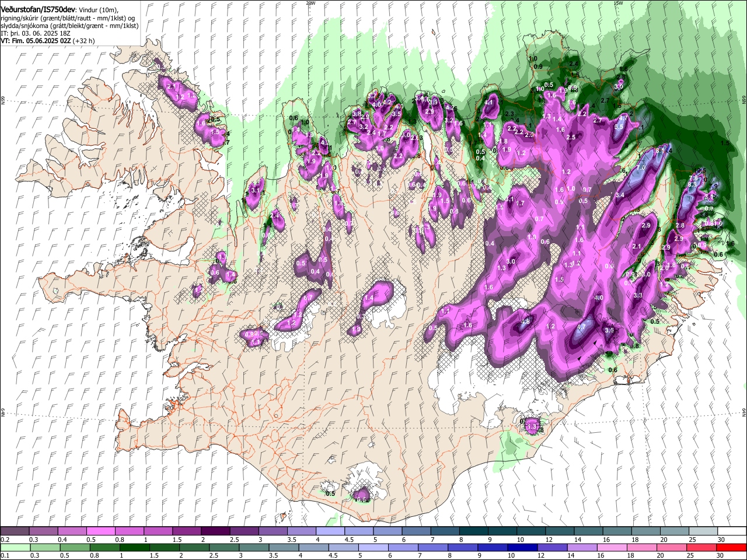This screenshot has height=560, width=747.
Task: Pick the darkest purple 2 swatch in upper legend row
Action: 215,531
